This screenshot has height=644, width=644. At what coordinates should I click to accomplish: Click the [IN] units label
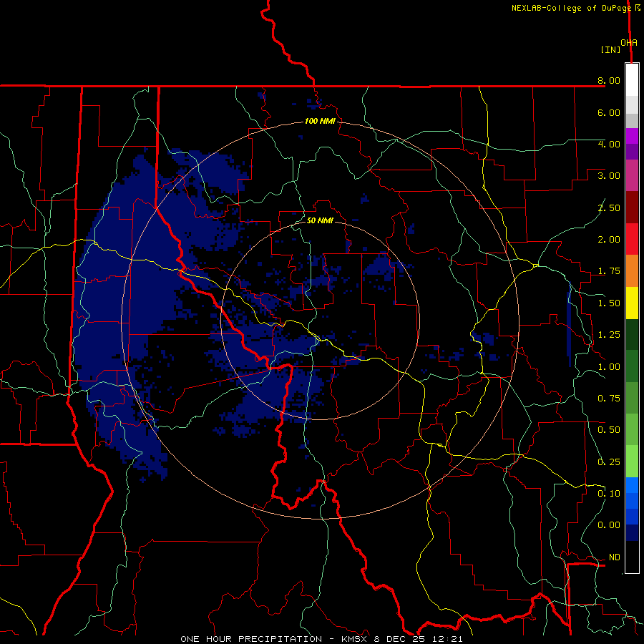coord(610,49)
